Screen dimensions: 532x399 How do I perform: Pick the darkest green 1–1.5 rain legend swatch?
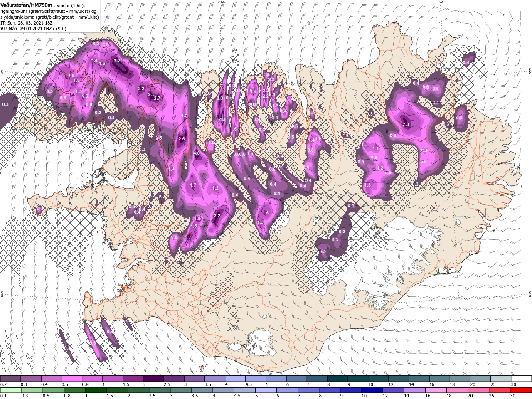(x=96, y=390)
